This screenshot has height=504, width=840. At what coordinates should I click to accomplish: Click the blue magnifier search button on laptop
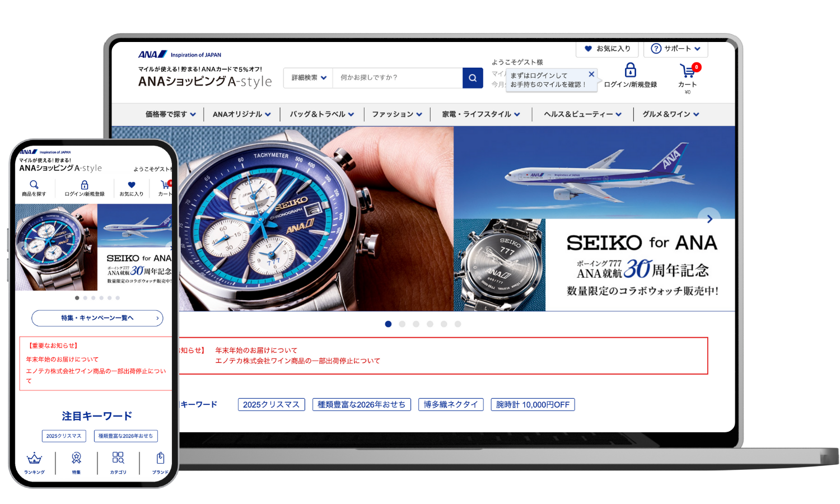(472, 78)
